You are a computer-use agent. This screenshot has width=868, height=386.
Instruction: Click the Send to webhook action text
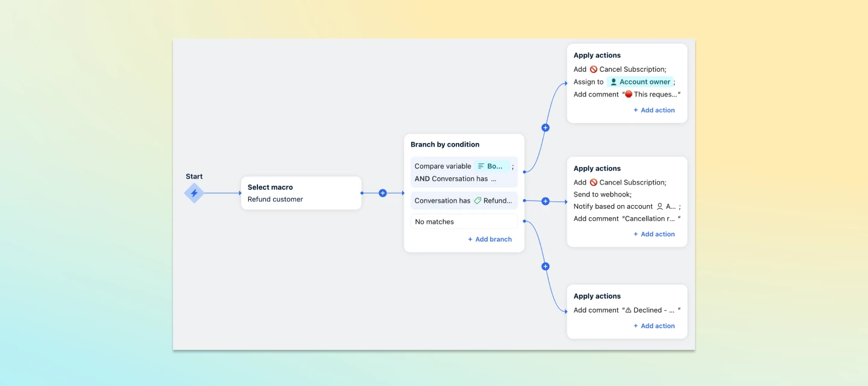pyautogui.click(x=603, y=194)
